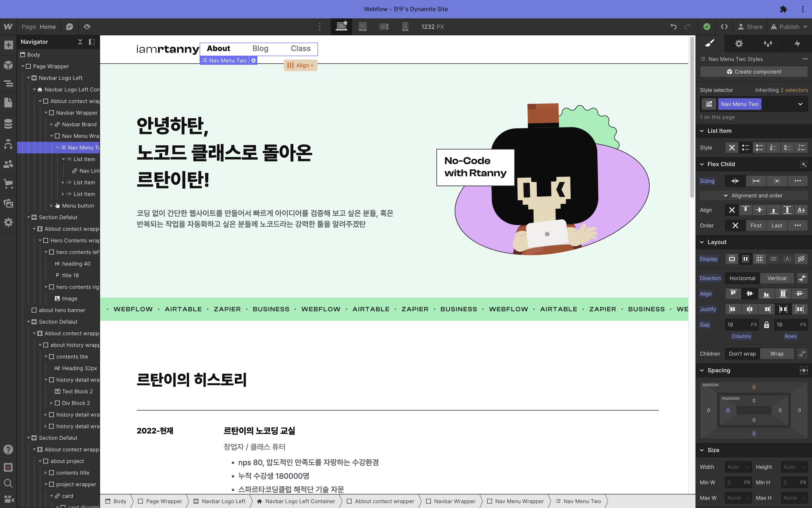This screenshot has width=812, height=508.
Task: Open the CMS Collections database icon
Action: tap(8, 124)
